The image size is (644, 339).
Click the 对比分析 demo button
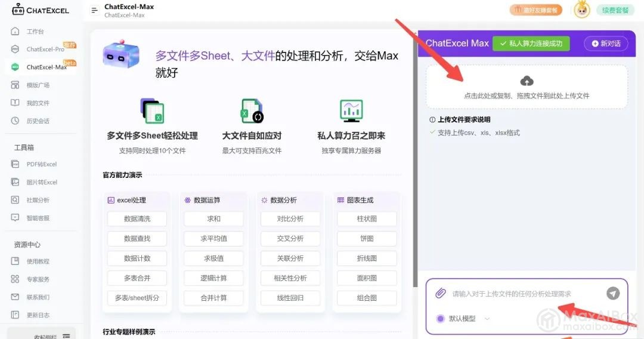(290, 219)
